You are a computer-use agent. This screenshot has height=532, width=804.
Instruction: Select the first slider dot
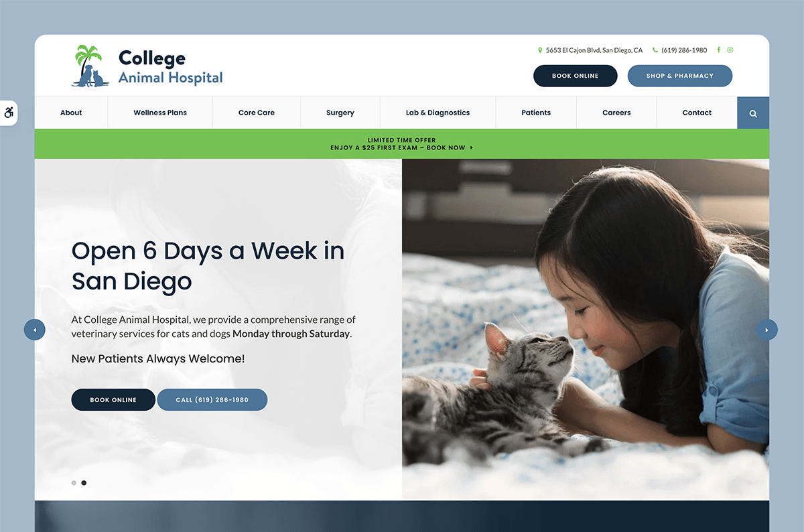click(74, 482)
